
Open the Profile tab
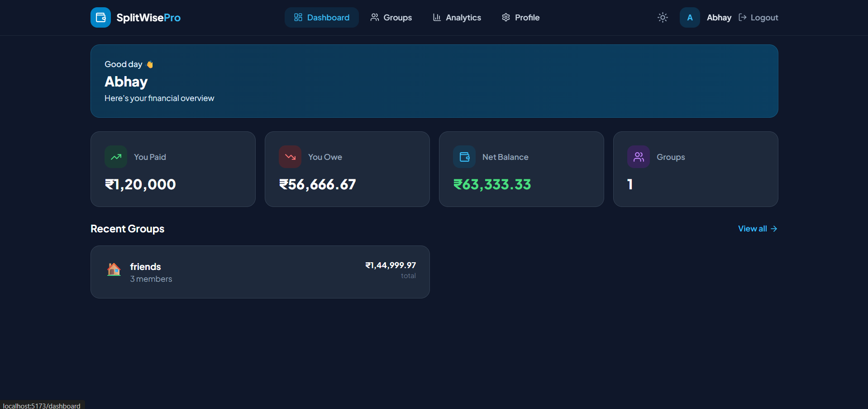(x=520, y=18)
